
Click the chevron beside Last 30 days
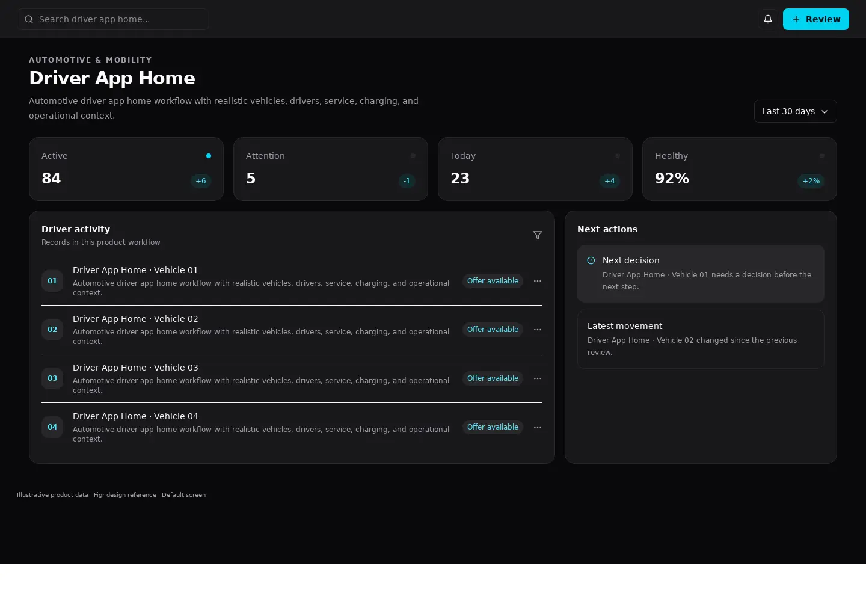[825, 112]
